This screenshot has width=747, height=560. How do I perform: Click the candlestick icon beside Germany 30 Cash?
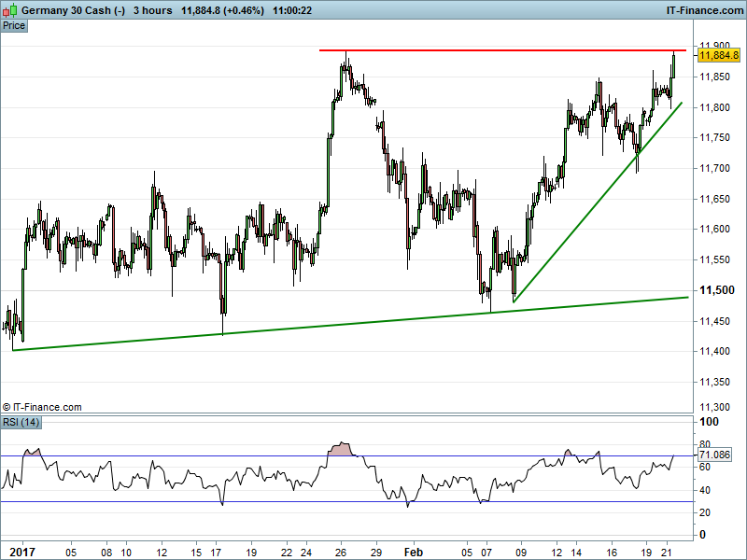pos(10,10)
